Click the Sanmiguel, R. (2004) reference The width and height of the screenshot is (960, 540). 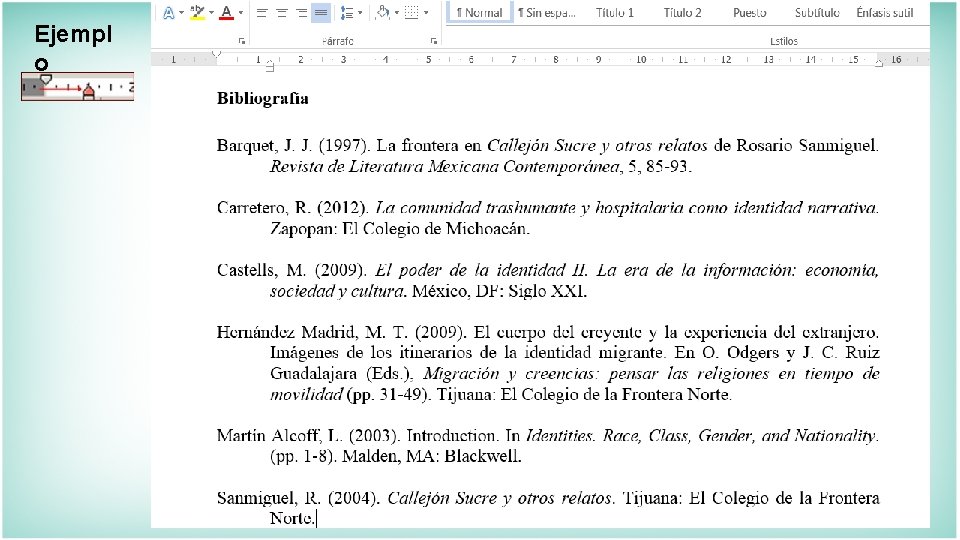tap(548, 508)
